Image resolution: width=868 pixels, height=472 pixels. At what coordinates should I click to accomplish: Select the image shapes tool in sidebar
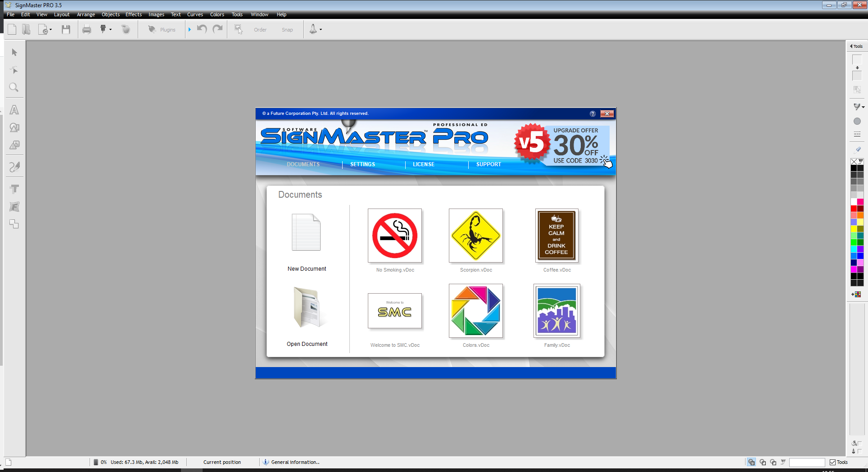[14, 145]
